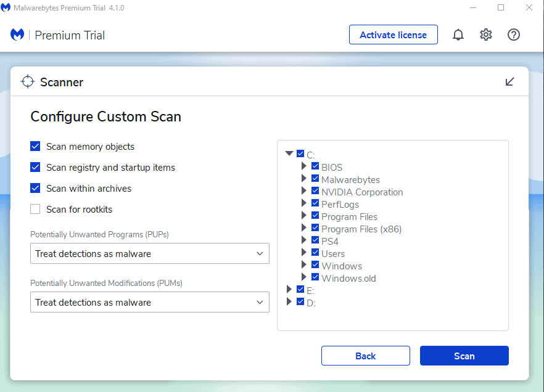Expand the PerfLogs folder
The width and height of the screenshot is (544, 392).
(x=303, y=203)
